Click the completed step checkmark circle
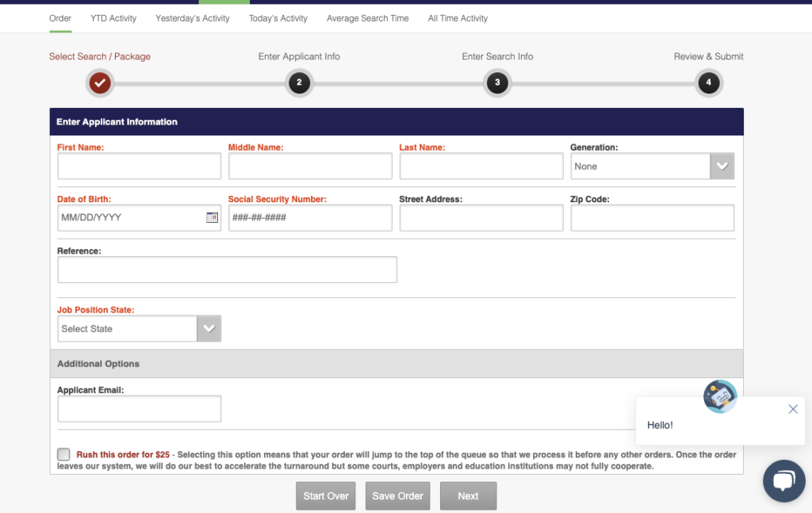 click(100, 82)
